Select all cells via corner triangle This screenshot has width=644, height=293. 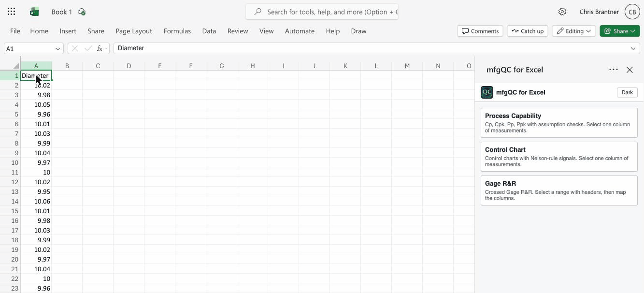pyautogui.click(x=16, y=66)
